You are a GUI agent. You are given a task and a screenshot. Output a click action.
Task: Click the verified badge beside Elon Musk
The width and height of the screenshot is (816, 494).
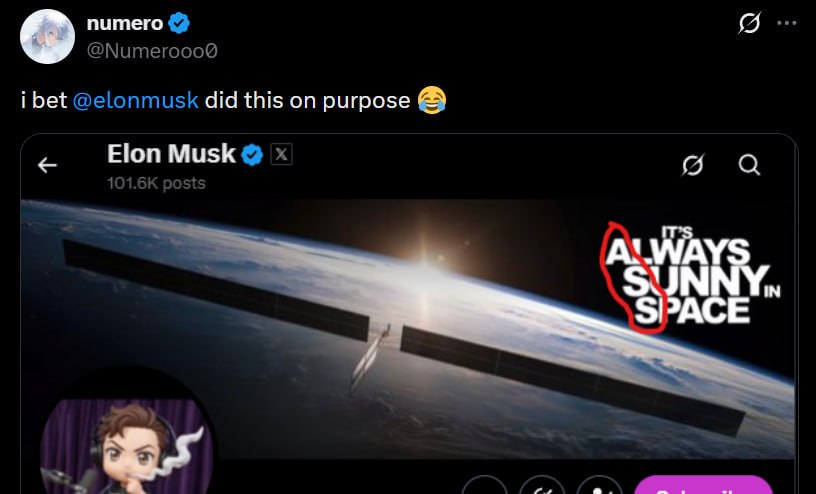pos(253,155)
